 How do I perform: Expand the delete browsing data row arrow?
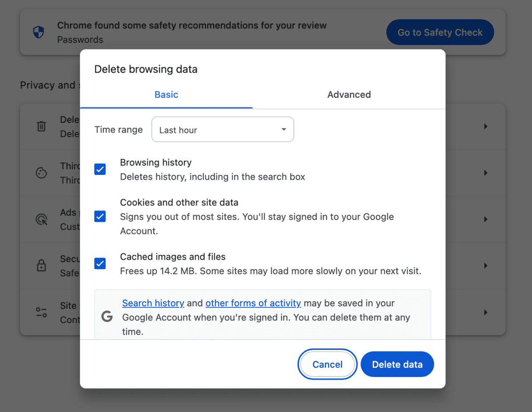coord(486,126)
